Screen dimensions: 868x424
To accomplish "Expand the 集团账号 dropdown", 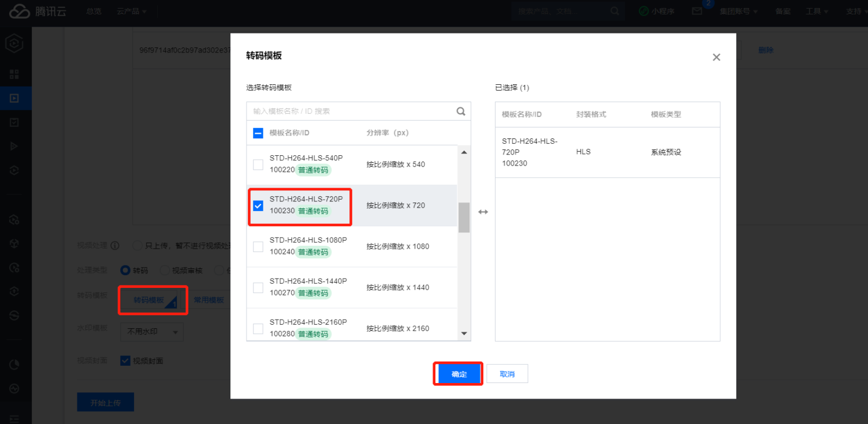I will click(739, 11).
